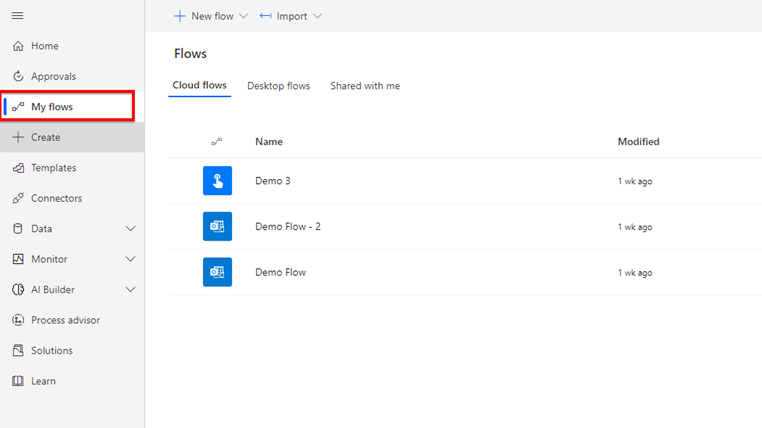Click the Demo Flow modified time
Image resolution: width=762 pixels, height=428 pixels.
pyautogui.click(x=635, y=273)
